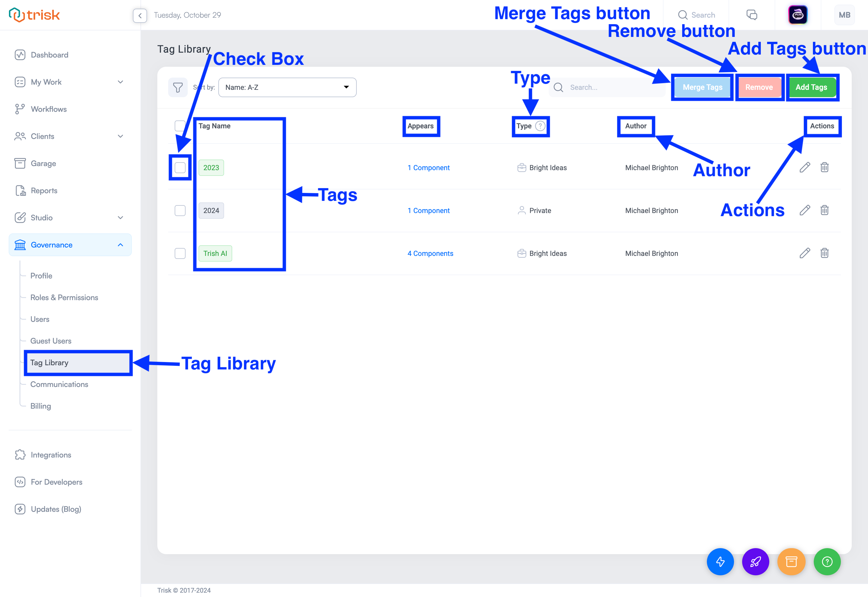Click the green 2023 tag chip
The image size is (868, 597).
click(x=211, y=168)
